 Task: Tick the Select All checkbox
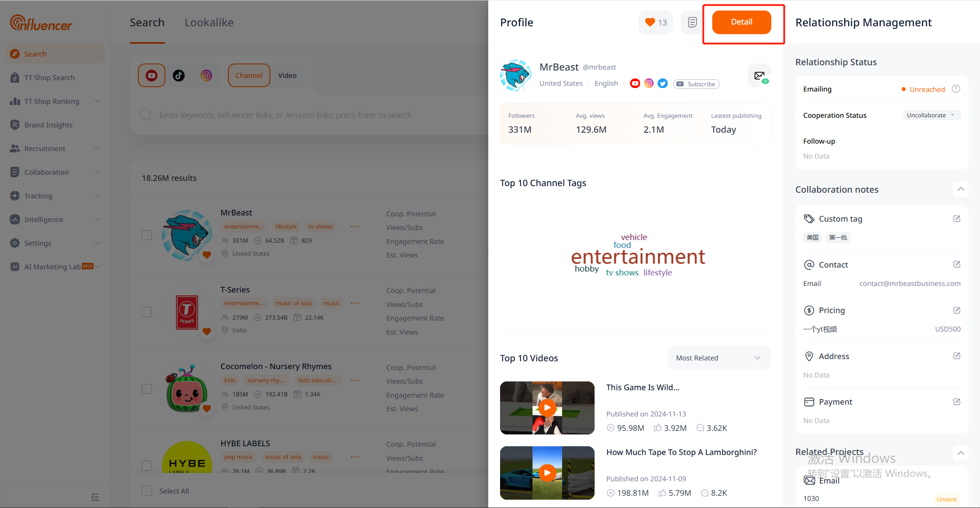147,491
